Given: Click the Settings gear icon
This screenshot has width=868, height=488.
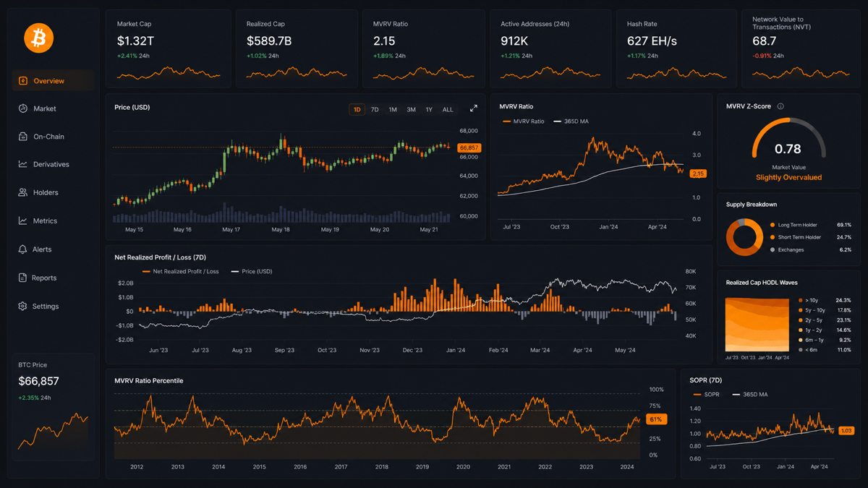Looking at the screenshot, I should tap(23, 307).
